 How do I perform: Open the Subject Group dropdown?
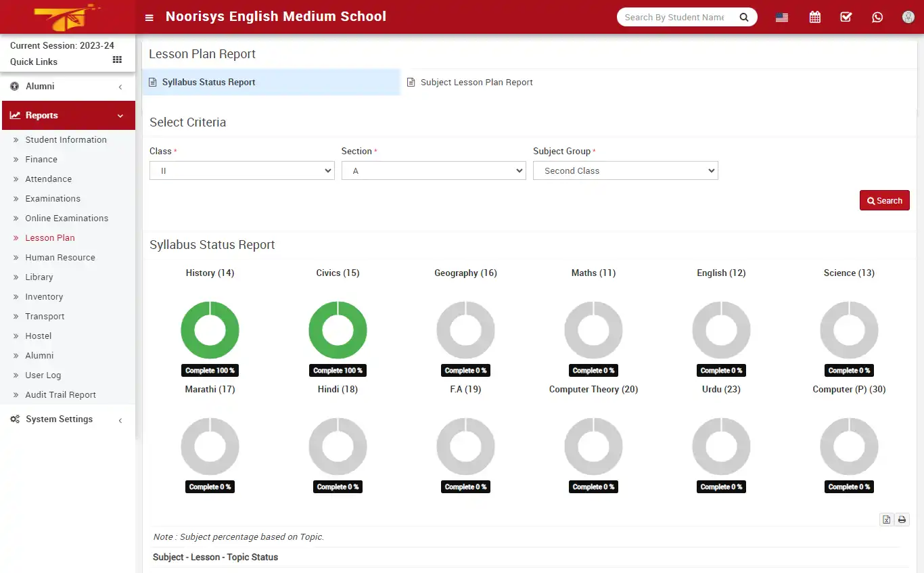coord(625,170)
